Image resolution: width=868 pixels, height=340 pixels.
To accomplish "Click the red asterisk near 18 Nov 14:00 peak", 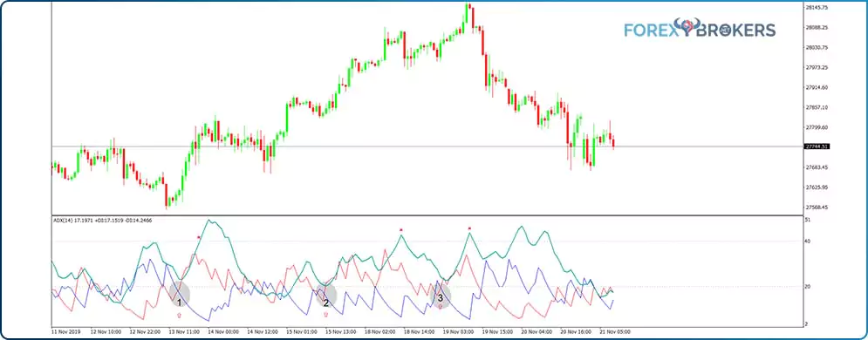I will 401,230.
